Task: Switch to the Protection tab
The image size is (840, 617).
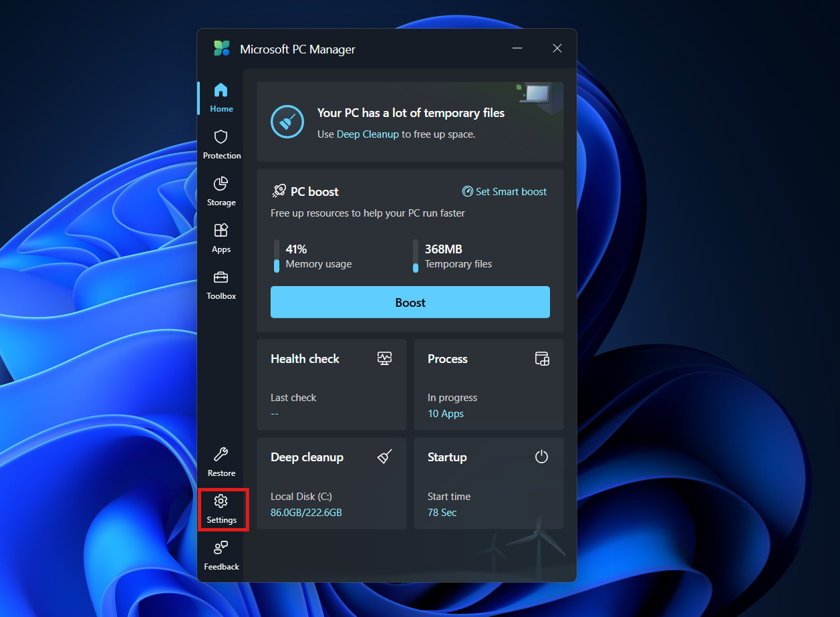Action: point(221,142)
